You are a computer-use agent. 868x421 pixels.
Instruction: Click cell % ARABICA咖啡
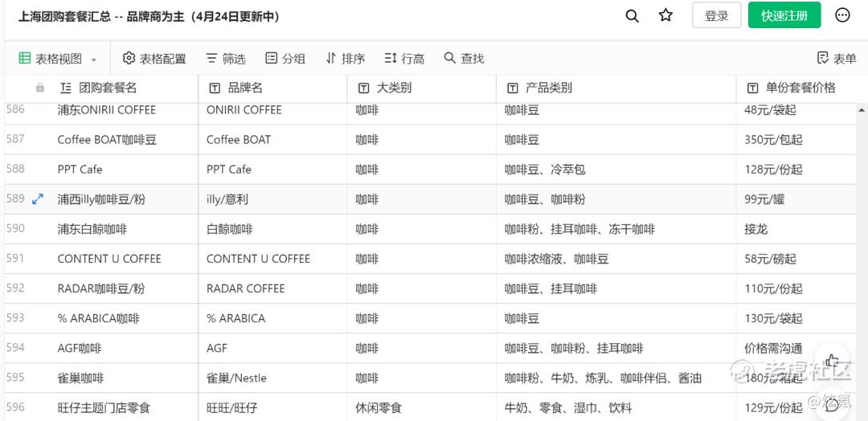[99, 319]
